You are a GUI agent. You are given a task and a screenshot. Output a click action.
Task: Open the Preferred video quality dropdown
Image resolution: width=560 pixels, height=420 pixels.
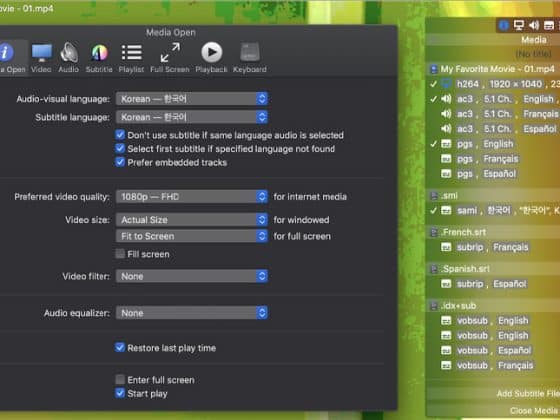point(192,196)
